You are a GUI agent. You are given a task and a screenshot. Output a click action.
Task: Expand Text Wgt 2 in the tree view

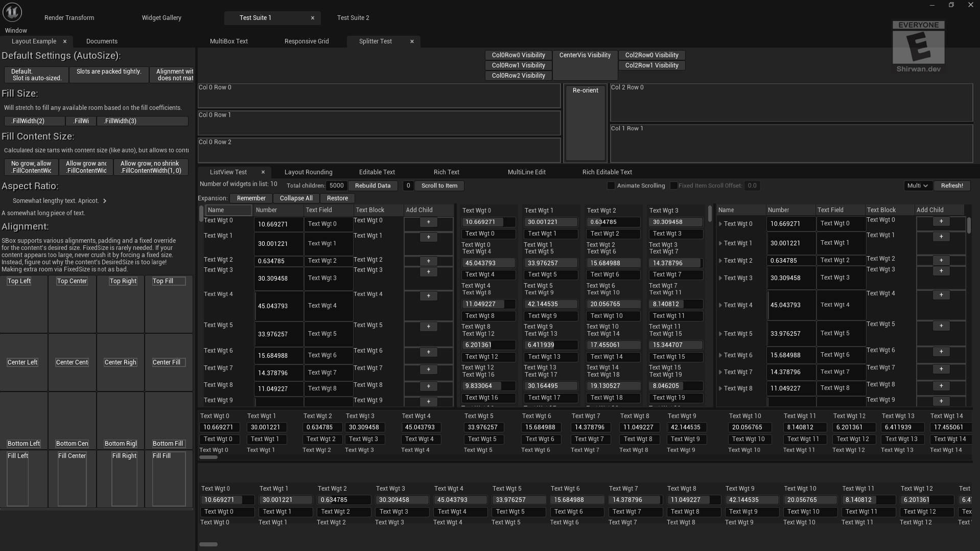pyautogui.click(x=720, y=261)
